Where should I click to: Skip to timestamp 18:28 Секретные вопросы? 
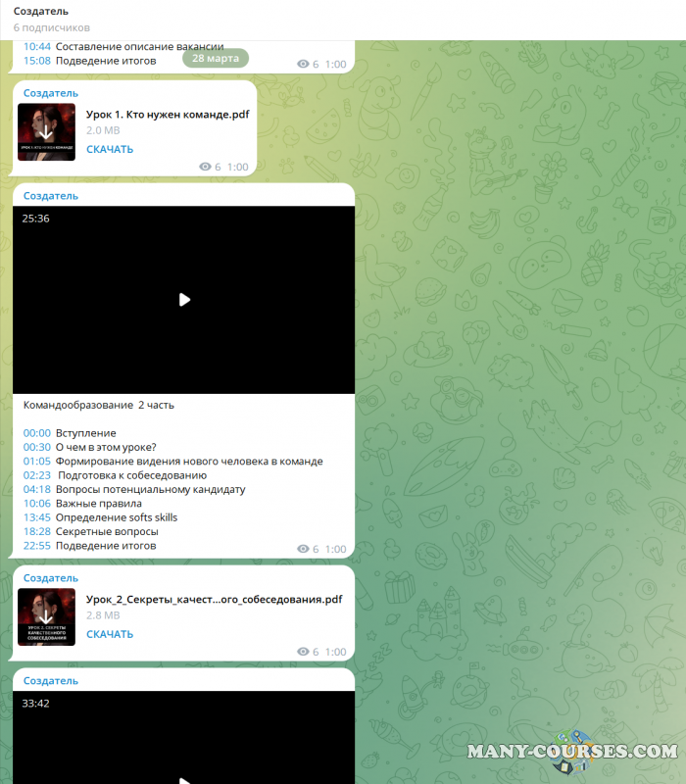coord(36,531)
